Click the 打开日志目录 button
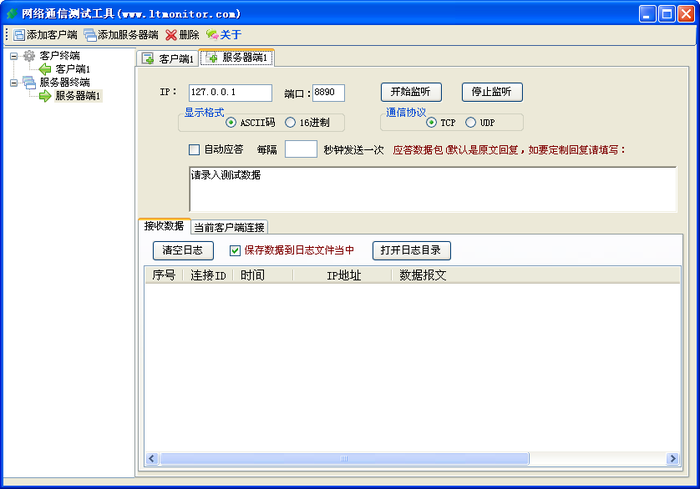Viewport: 700px width, 489px height. 411,251
